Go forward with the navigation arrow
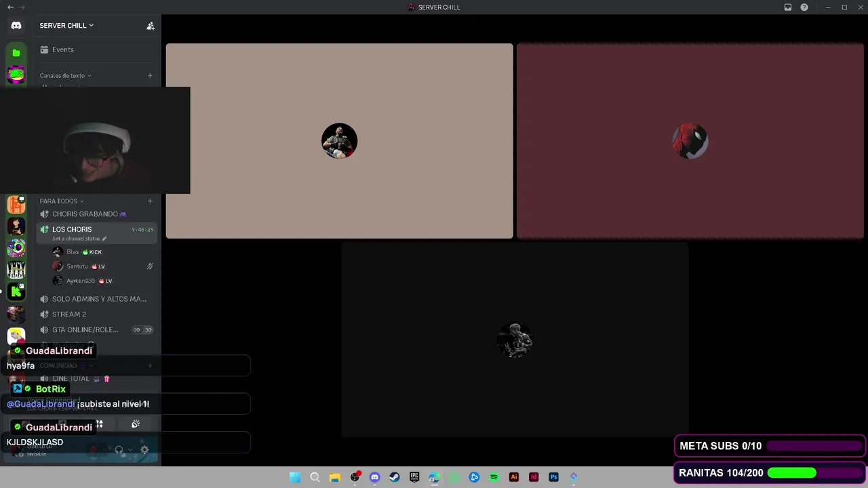This screenshot has height=488, width=868. point(22,7)
